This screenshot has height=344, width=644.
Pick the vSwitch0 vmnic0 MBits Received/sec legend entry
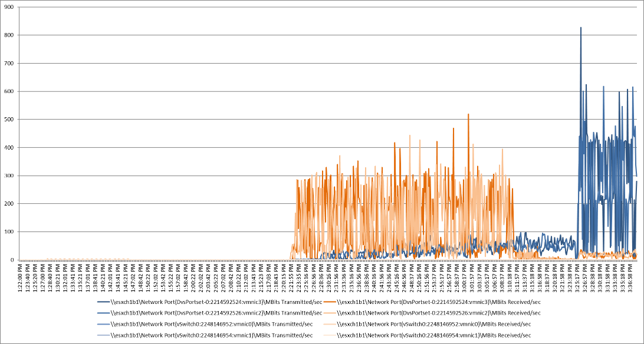pyautogui.click(x=428, y=324)
